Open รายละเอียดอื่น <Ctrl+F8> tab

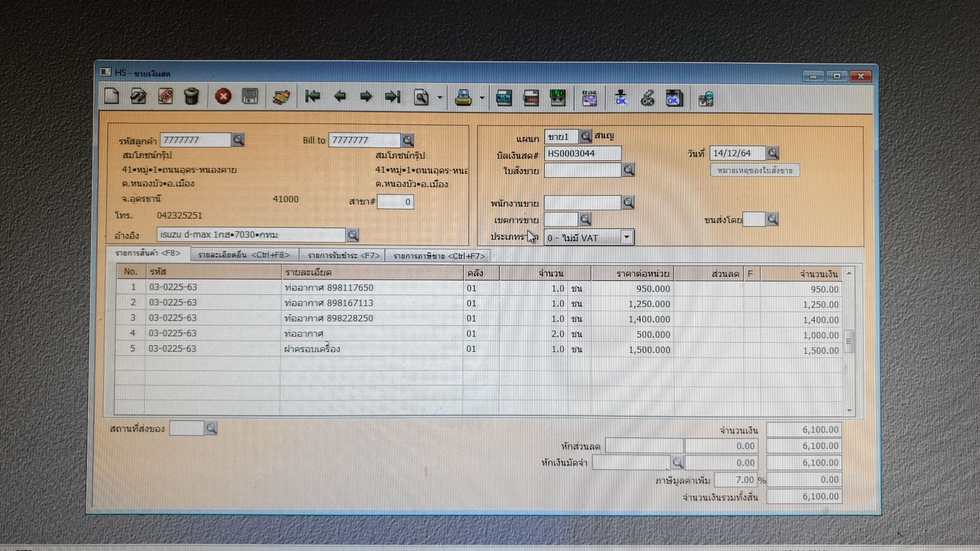point(244,255)
